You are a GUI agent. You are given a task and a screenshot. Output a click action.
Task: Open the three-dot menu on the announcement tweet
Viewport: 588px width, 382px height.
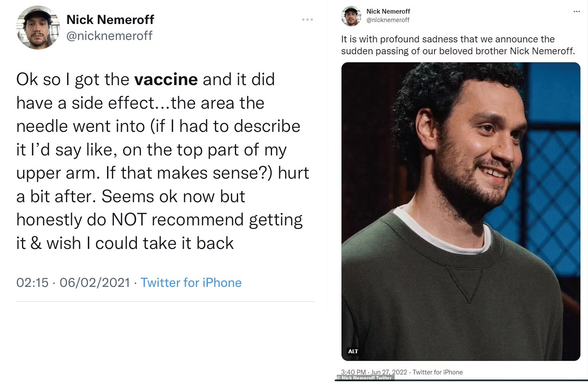coord(576,12)
